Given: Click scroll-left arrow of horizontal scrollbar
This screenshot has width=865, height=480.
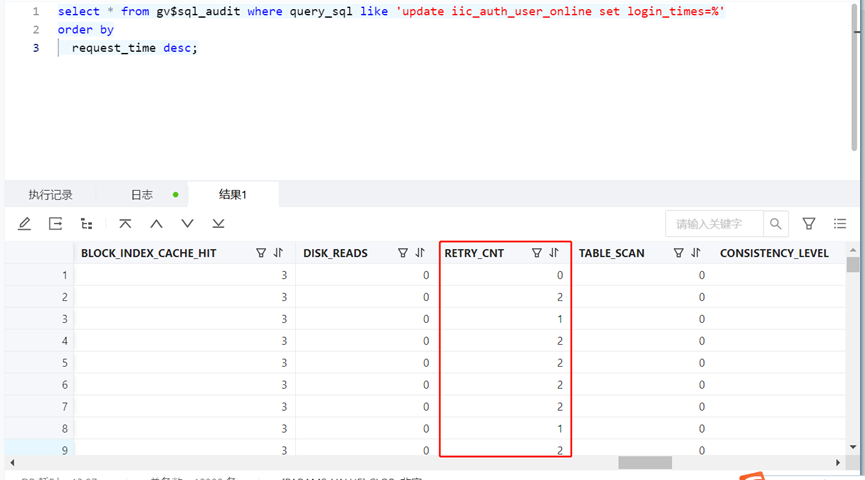Looking at the screenshot, I should 12,462.
